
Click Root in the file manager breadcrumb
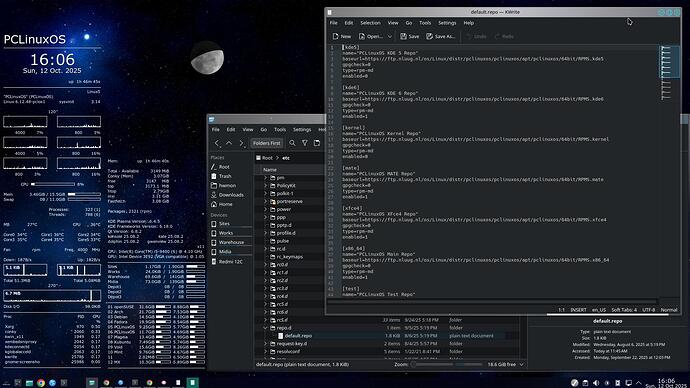(267, 157)
